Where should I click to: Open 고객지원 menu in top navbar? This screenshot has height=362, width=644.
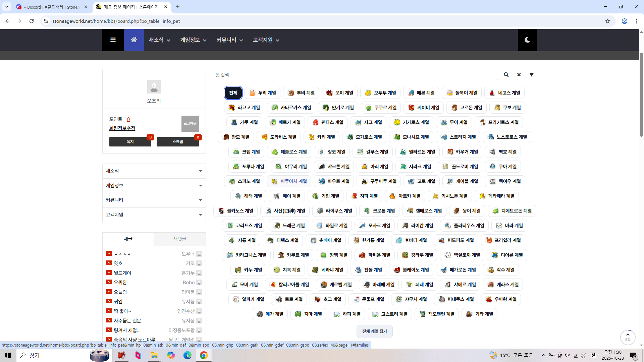click(x=266, y=40)
